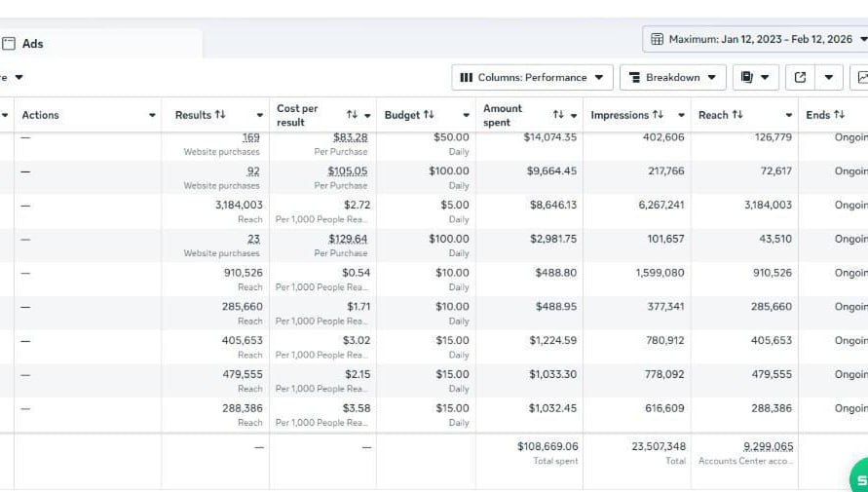Click the 169 website purchases result link
Viewport: 868px width, 492px height.
click(x=250, y=137)
